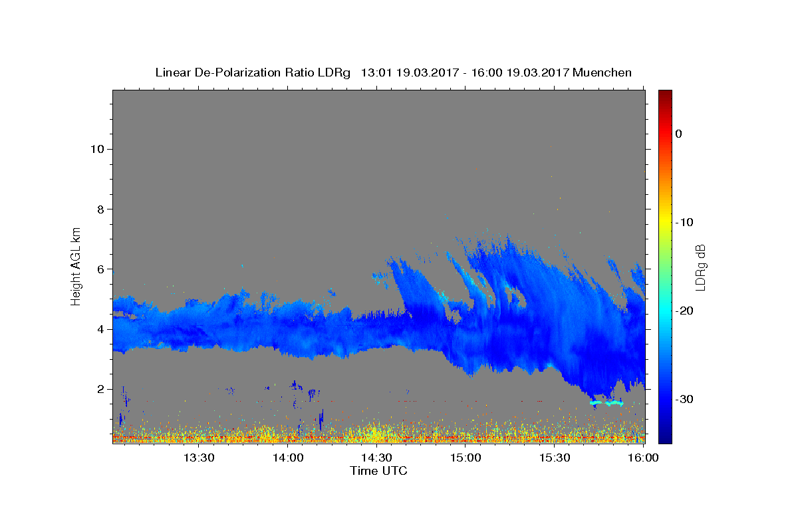Click the yellow -10 dB colorbar region
The width and height of the screenshot is (798, 532).
coord(665,222)
